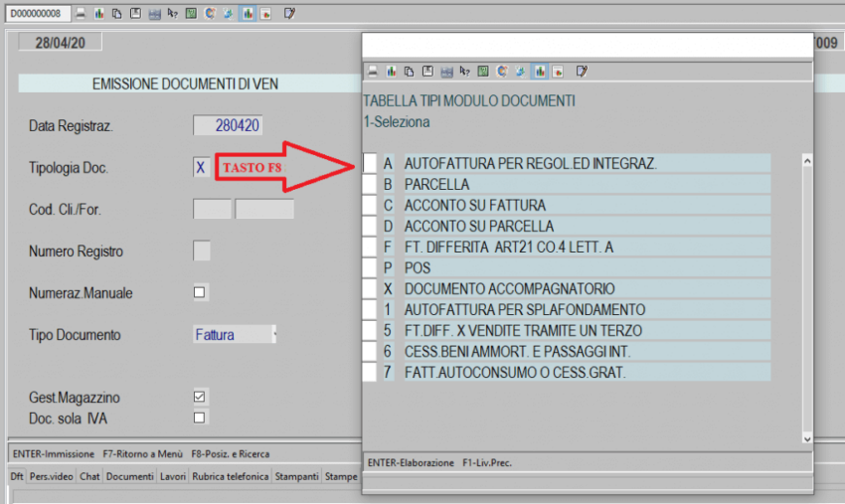Click the Data Registraz. field showing 280420
The height and width of the screenshot is (504, 845).
228,125
